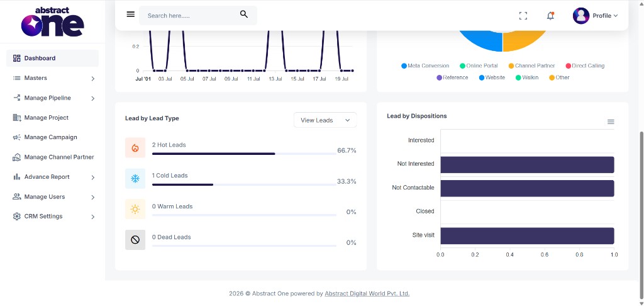Select the Masters menu label
The height and width of the screenshot is (306, 644).
pos(36,77)
